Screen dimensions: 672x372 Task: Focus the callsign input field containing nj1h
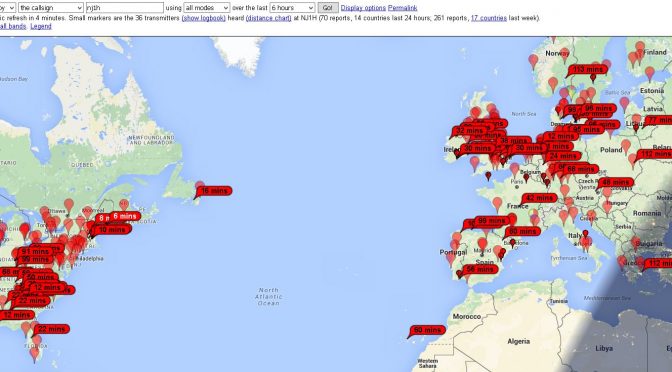point(125,8)
